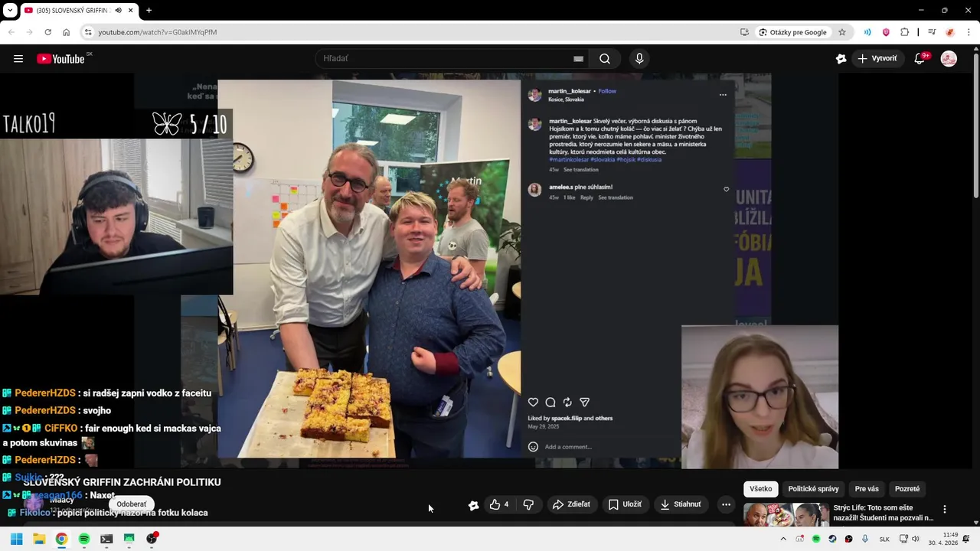The width and height of the screenshot is (980, 551).
Task: Click the YouTube search magnifier button
Action: [605, 59]
